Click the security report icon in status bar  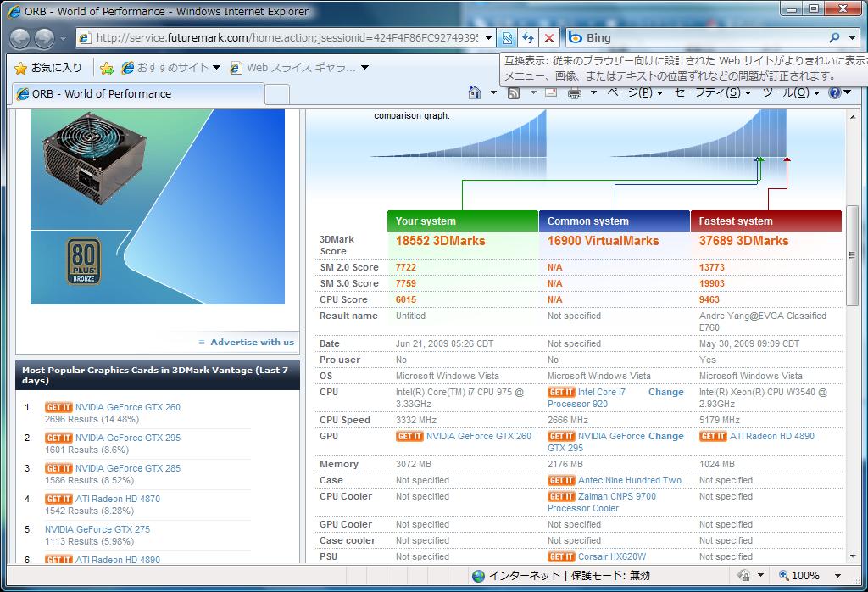(744, 575)
